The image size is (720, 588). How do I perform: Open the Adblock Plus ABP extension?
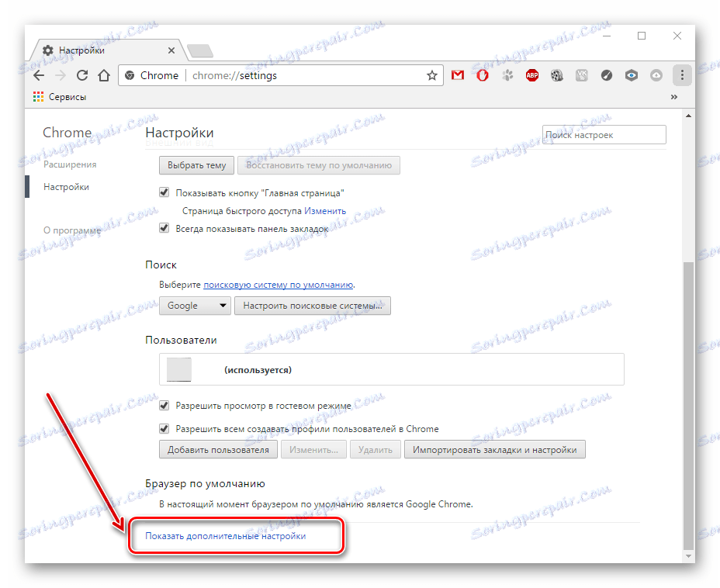[532, 75]
